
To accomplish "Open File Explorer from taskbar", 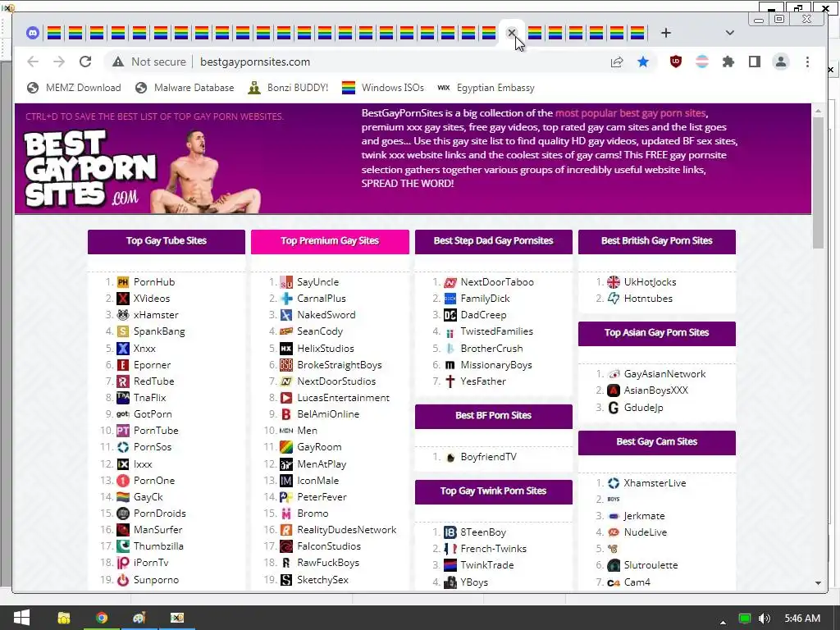I will [64, 619].
